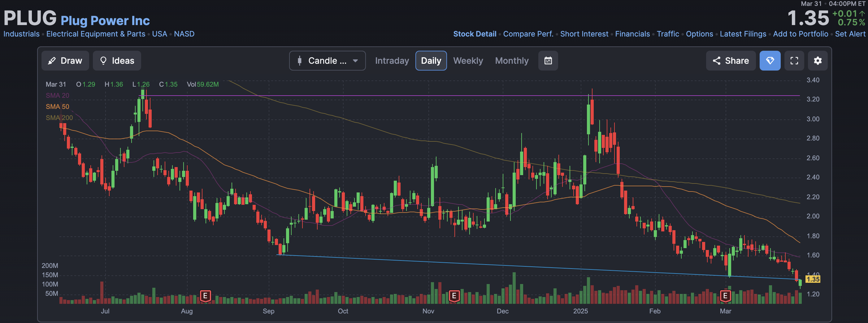Viewport: 868px width, 323px height.
Task: Click Set Alert link
Action: click(x=850, y=34)
